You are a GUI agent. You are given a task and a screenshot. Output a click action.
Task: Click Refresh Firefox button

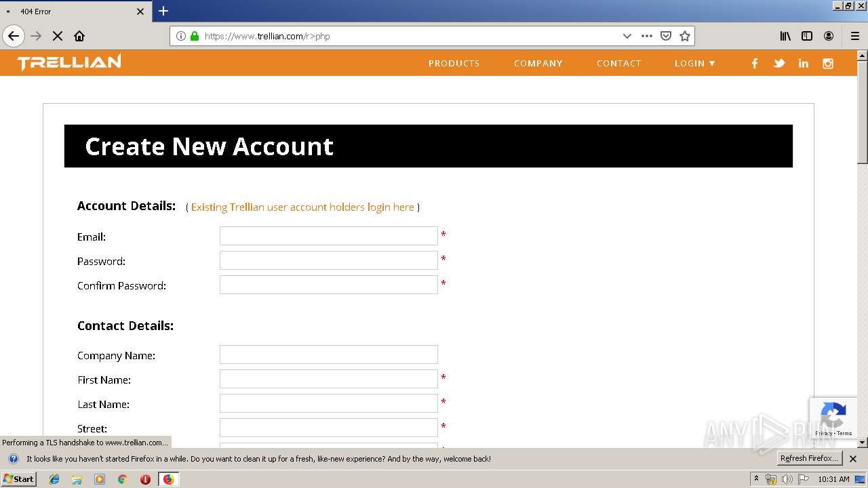coord(809,458)
